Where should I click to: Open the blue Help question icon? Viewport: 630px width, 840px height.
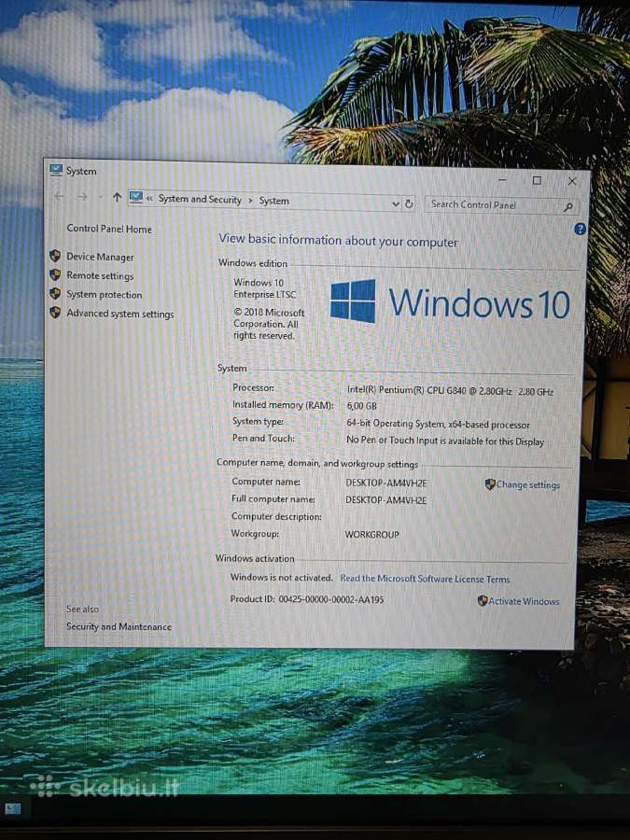click(x=580, y=230)
